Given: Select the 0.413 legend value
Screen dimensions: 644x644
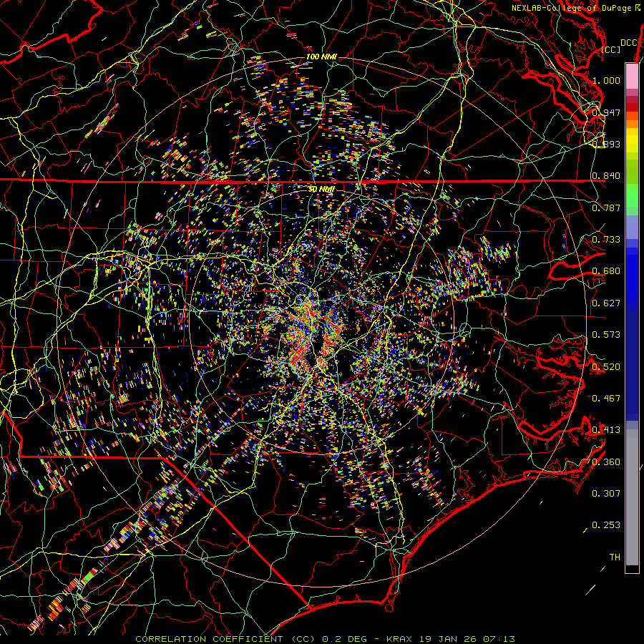Looking at the screenshot, I should [606, 430].
